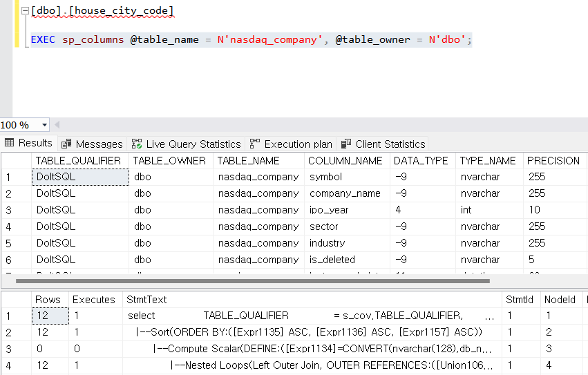The height and width of the screenshot is (375, 588).
Task: Select the DATA_TYPE column header
Action: tap(423, 161)
